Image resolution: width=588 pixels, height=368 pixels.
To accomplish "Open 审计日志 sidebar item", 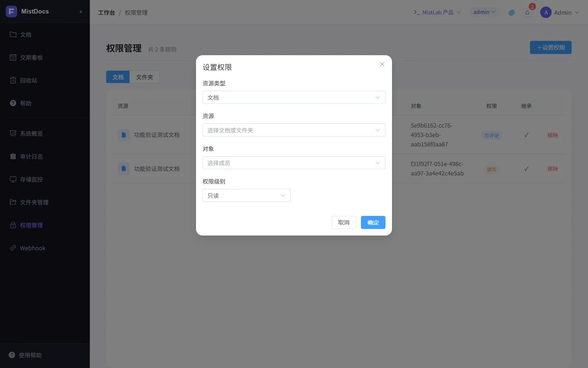I will (x=45, y=157).
